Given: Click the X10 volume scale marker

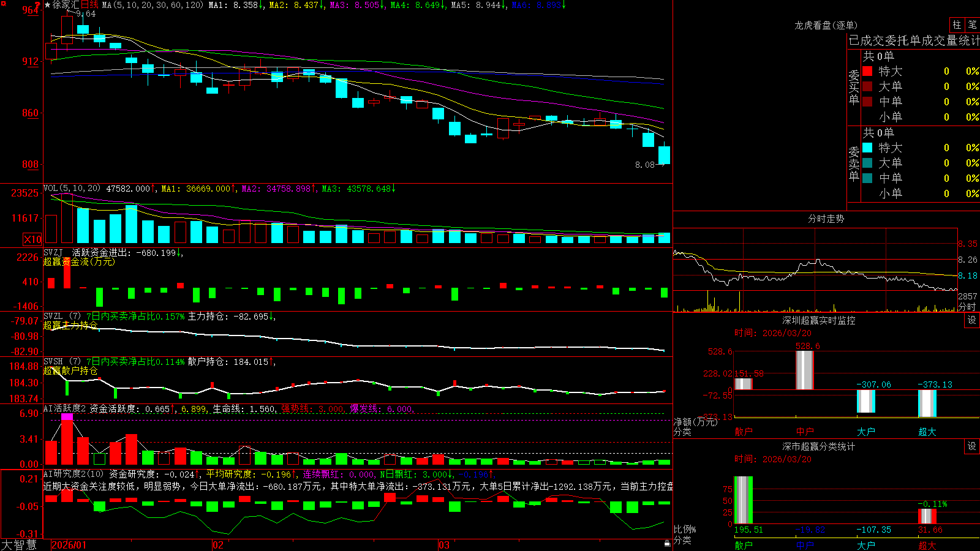Looking at the screenshot, I should click(x=32, y=239).
